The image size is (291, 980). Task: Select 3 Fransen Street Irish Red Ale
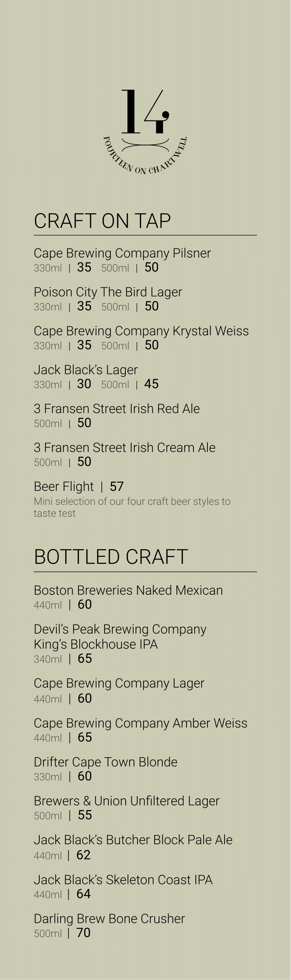117,409
